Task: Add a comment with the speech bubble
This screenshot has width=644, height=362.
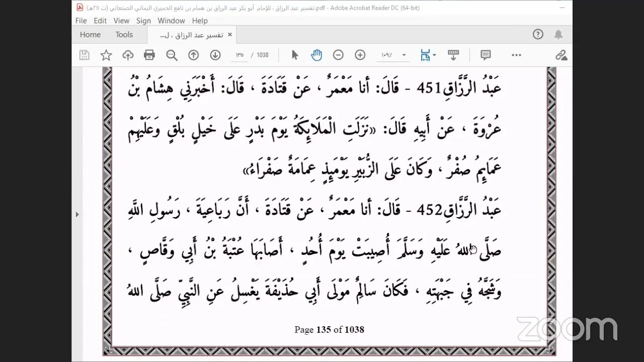Action: coord(486,55)
